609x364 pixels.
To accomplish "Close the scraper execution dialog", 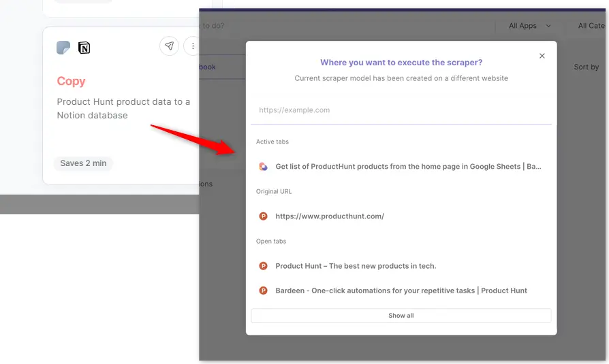I will tap(542, 56).
